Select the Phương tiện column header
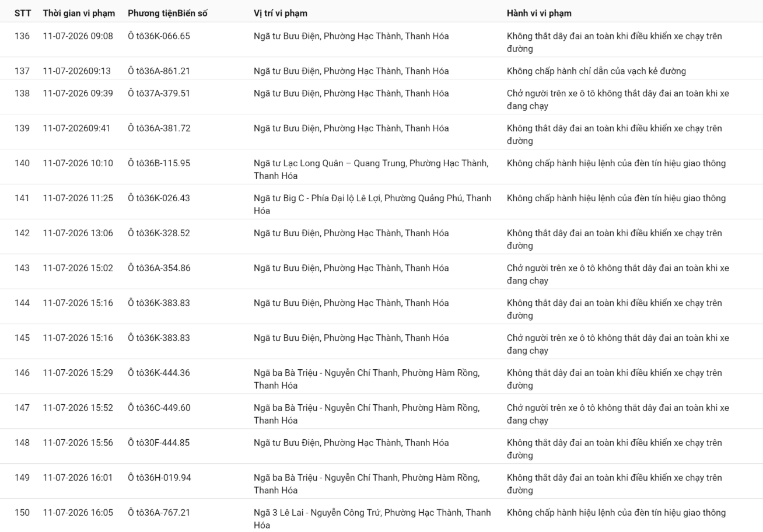Image resolution: width=763 pixels, height=532 pixels. [x=153, y=13]
